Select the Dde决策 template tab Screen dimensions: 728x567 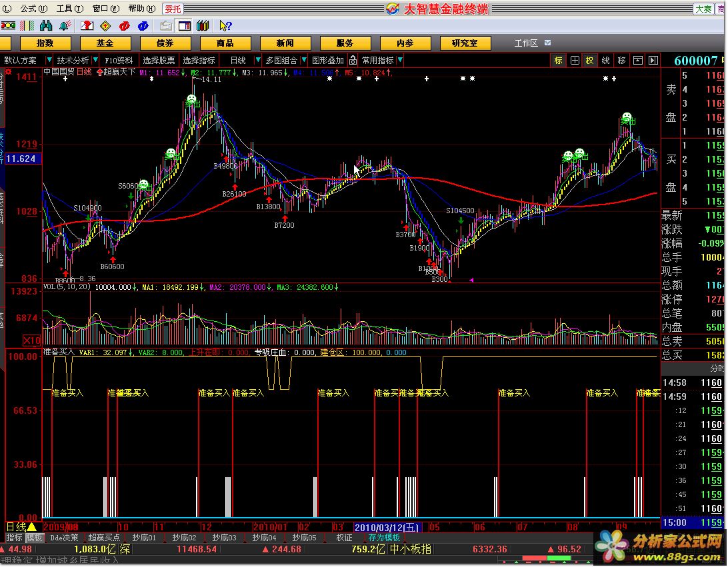(x=64, y=538)
